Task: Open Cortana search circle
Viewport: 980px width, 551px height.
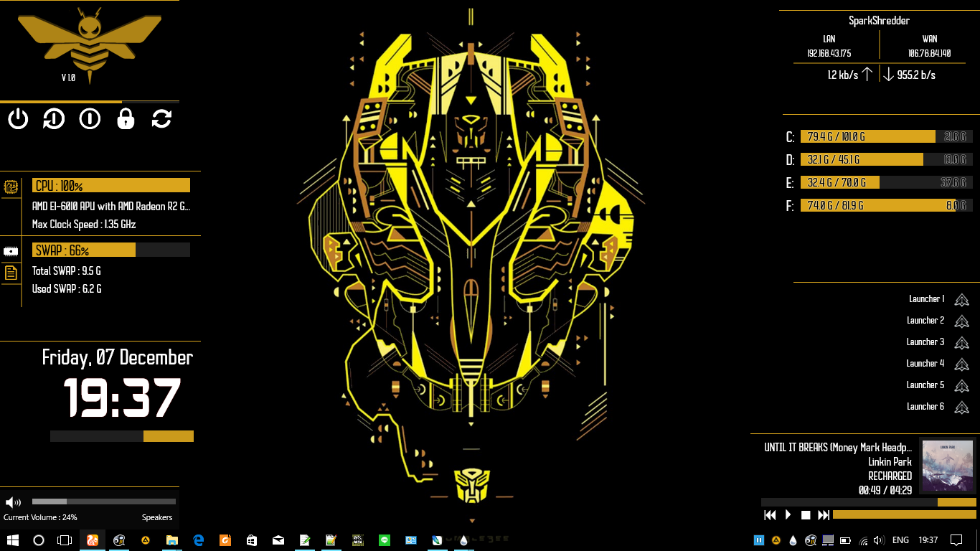Action: pos(39,540)
